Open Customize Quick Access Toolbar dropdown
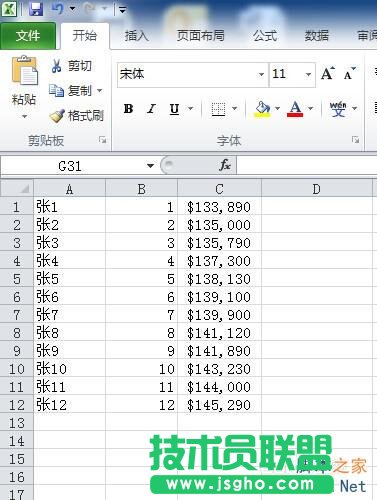The image size is (377, 500). (122, 10)
